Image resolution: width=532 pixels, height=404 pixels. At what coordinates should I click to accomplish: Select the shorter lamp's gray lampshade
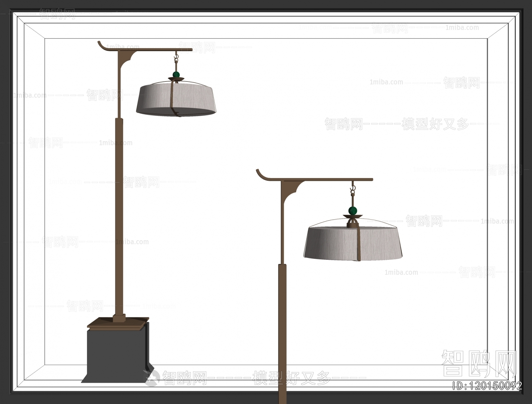[x=353, y=243]
